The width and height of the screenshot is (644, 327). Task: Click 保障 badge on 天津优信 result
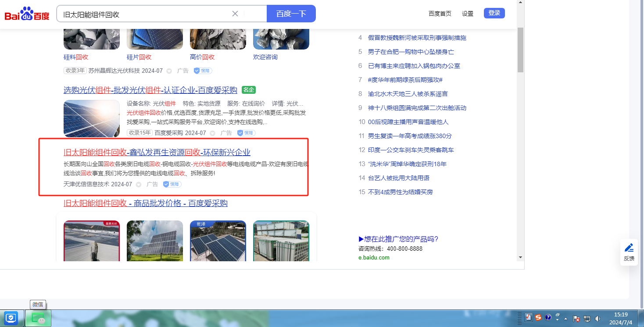click(x=172, y=184)
